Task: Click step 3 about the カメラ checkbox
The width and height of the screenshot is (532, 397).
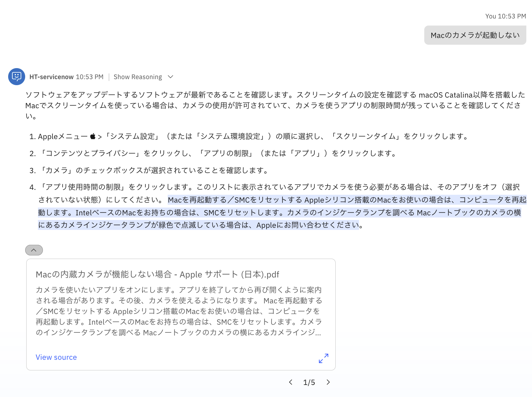Action: 154,170
